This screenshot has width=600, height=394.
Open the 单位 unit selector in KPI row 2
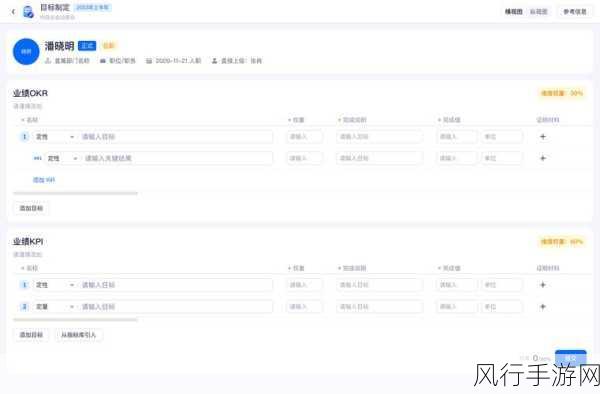click(x=502, y=306)
